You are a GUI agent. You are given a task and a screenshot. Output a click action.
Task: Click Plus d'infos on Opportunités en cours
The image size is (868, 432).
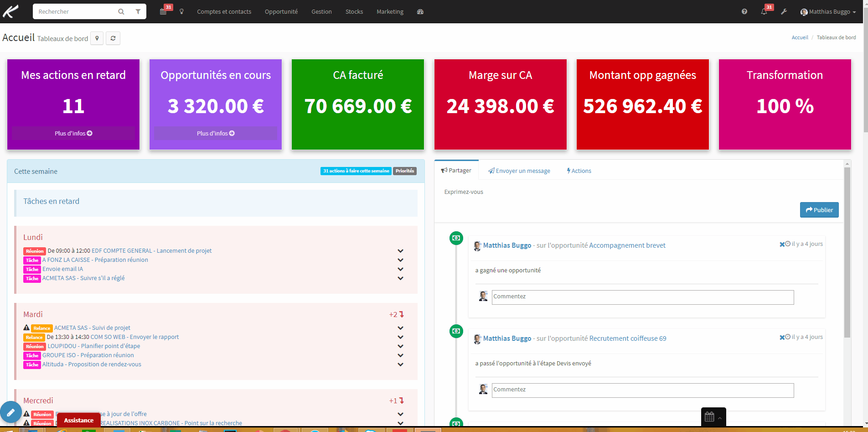pyautogui.click(x=216, y=133)
